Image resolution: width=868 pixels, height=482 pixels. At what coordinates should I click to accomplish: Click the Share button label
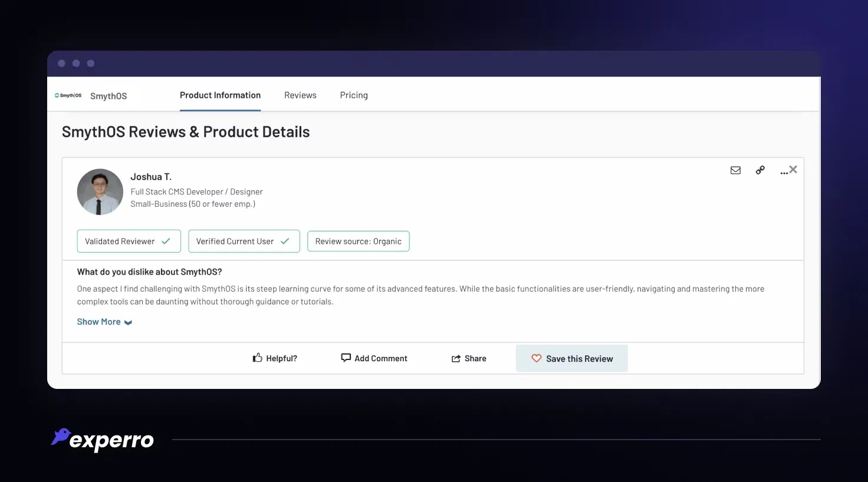pyautogui.click(x=475, y=358)
